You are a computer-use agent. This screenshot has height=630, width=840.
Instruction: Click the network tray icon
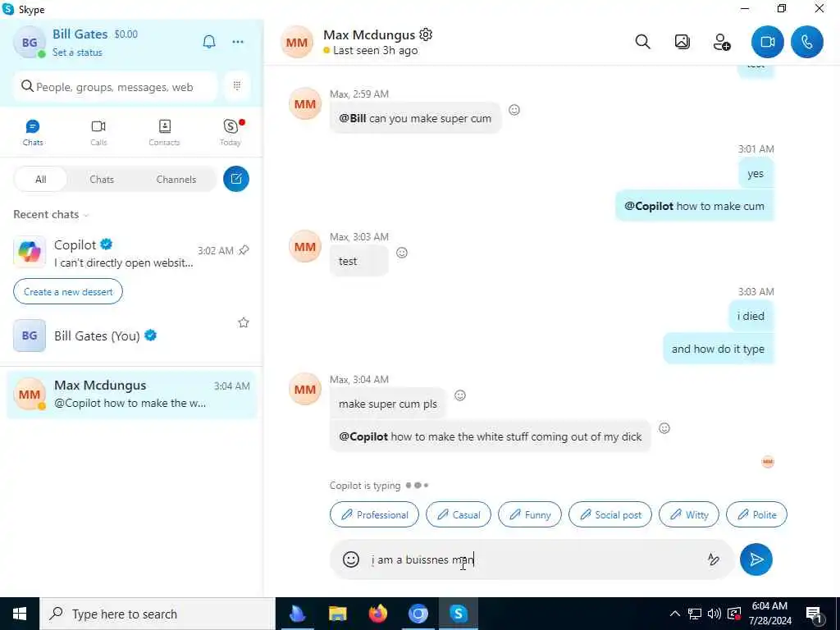(695, 614)
